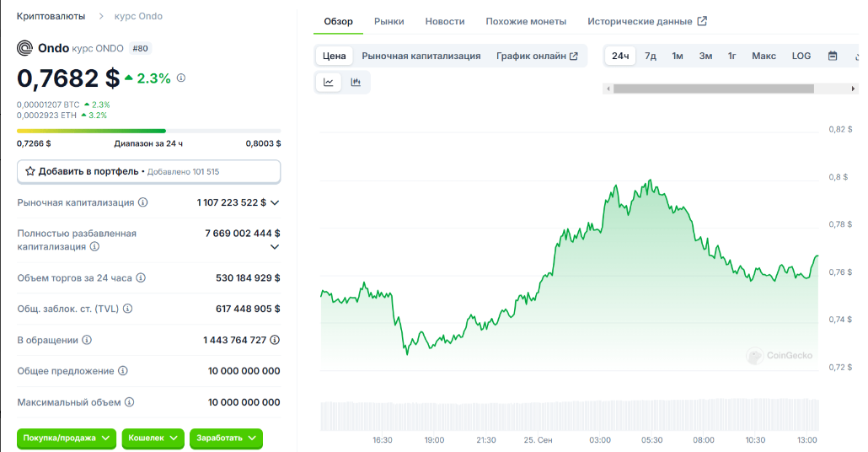Open info icon beside 1 443 764 727 value
The height and width of the screenshot is (452, 868).
[275, 340]
